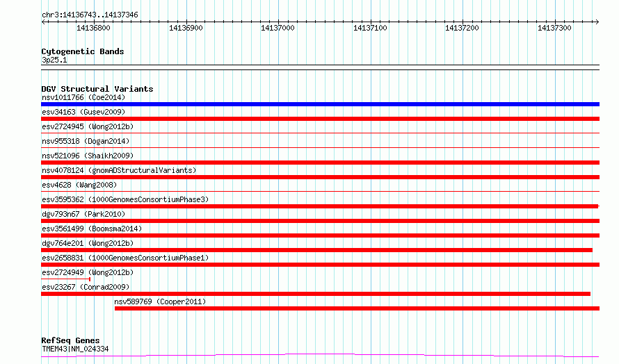Click the 3p25.1 cytogenetic band label

pyautogui.click(x=54, y=60)
